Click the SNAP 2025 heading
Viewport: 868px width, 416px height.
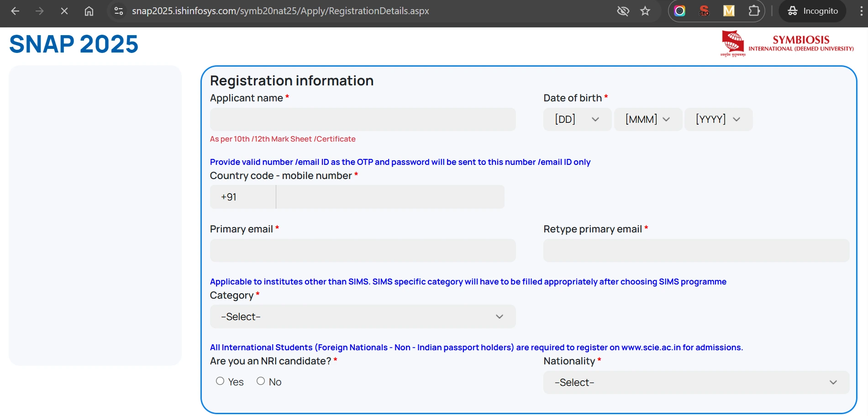pos(74,44)
